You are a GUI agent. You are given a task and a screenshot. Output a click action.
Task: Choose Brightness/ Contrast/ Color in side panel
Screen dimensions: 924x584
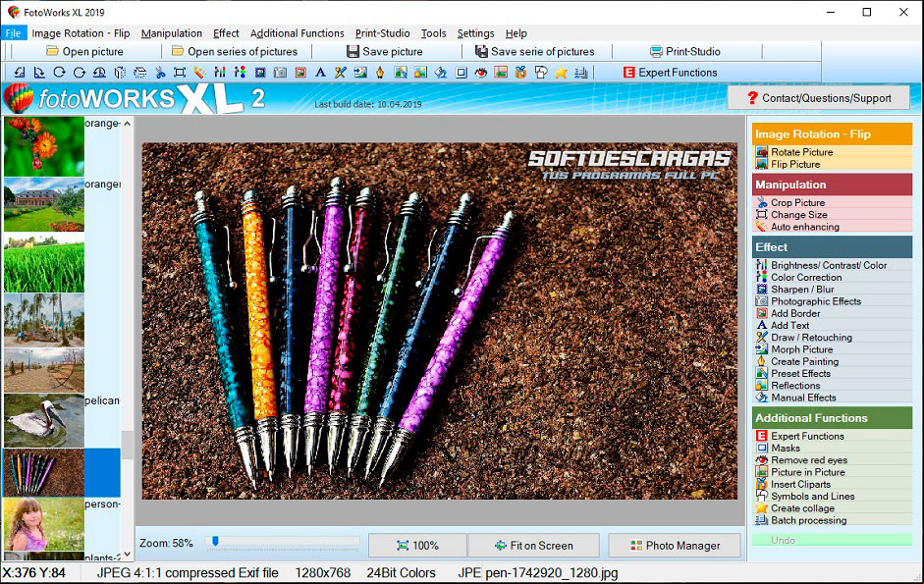[x=832, y=265]
